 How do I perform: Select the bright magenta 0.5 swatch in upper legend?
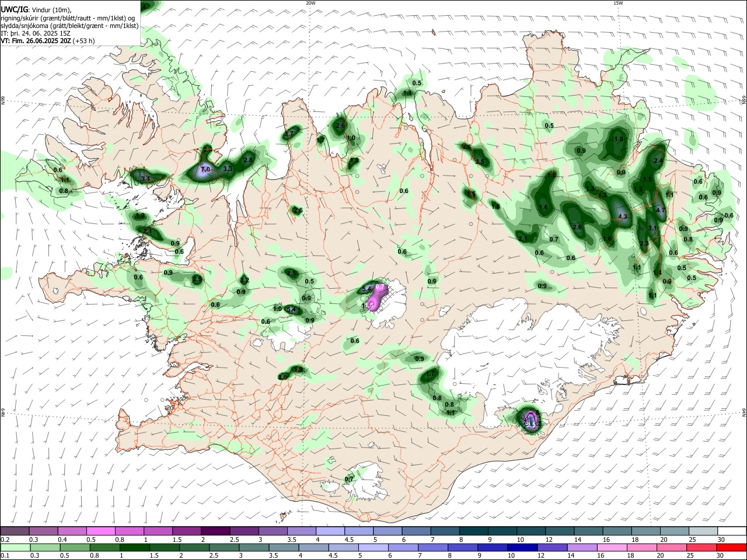pyautogui.click(x=101, y=531)
